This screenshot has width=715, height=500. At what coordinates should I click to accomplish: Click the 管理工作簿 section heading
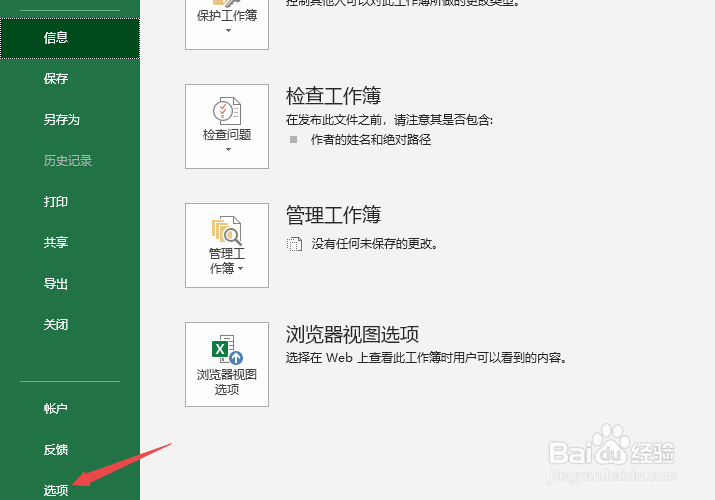pyautogui.click(x=333, y=215)
